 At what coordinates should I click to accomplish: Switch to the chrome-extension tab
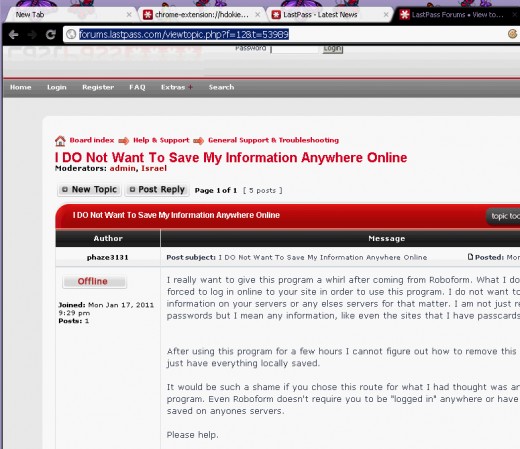(x=202, y=15)
